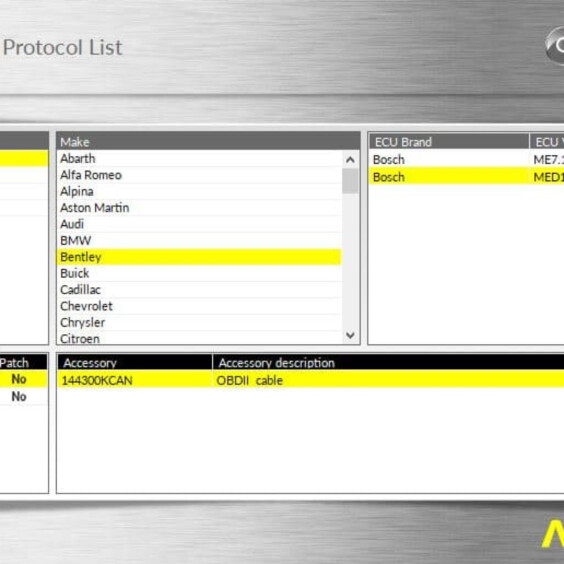This screenshot has height=564, width=564.
Task: Select Citroen in the Make list
Action: 199,338
